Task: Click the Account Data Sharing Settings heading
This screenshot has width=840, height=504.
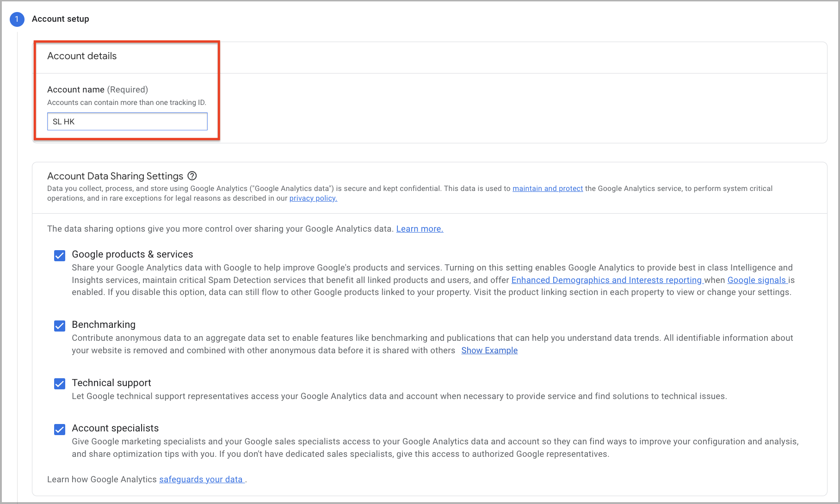Action: click(115, 176)
